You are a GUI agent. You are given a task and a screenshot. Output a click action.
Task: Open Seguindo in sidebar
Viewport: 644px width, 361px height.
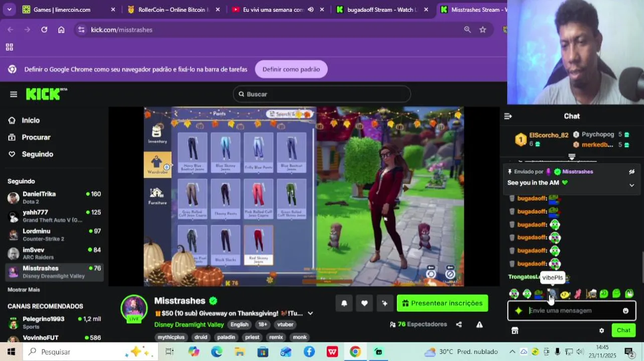tap(37, 154)
